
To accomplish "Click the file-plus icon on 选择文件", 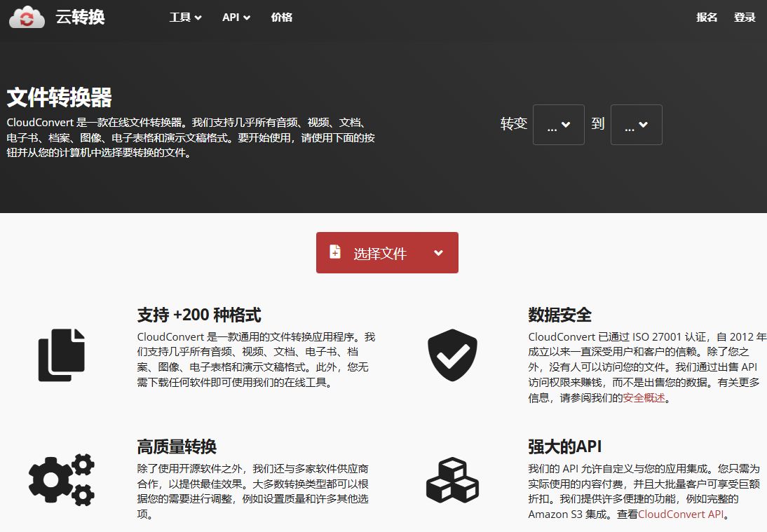I will click(335, 252).
